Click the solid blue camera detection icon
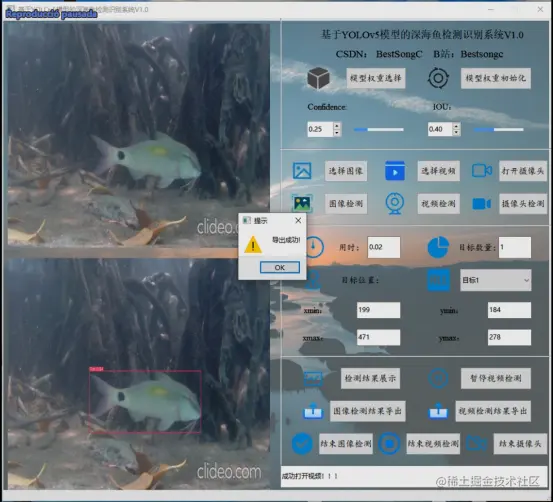The width and height of the screenshot is (554, 502). 482,204
